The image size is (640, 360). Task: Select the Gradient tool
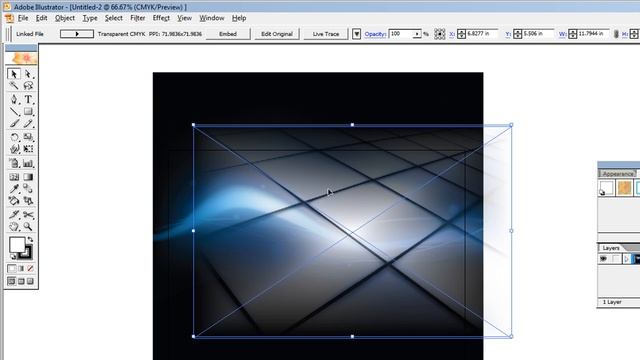coord(28,177)
